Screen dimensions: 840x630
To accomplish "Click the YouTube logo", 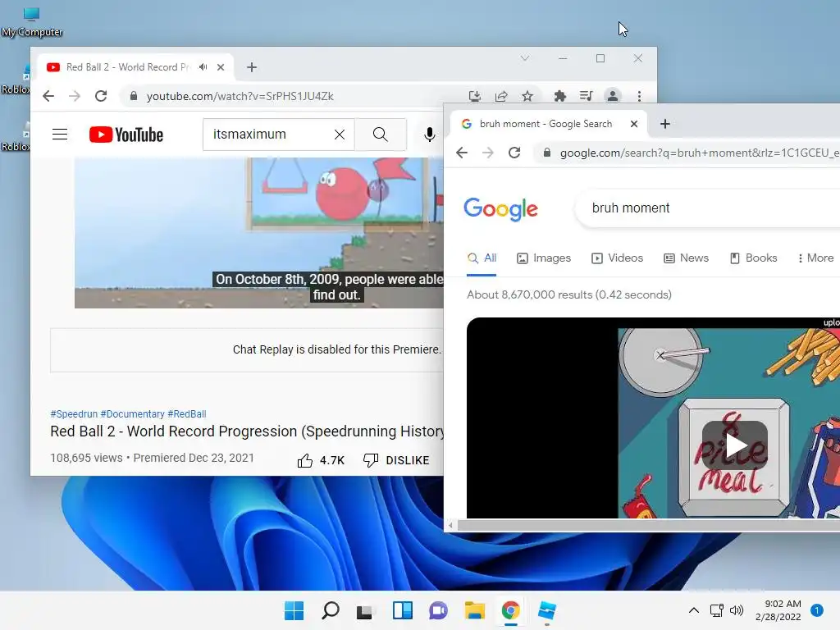I will pos(126,135).
